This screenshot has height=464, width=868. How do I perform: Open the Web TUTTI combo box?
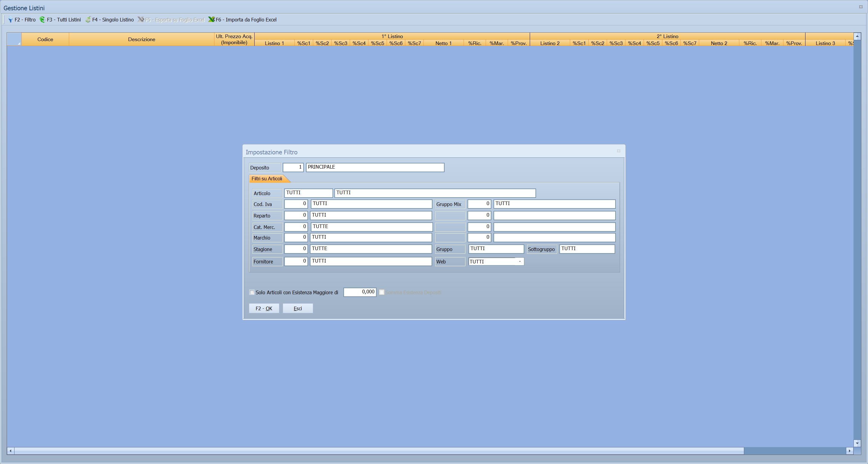coord(496,262)
